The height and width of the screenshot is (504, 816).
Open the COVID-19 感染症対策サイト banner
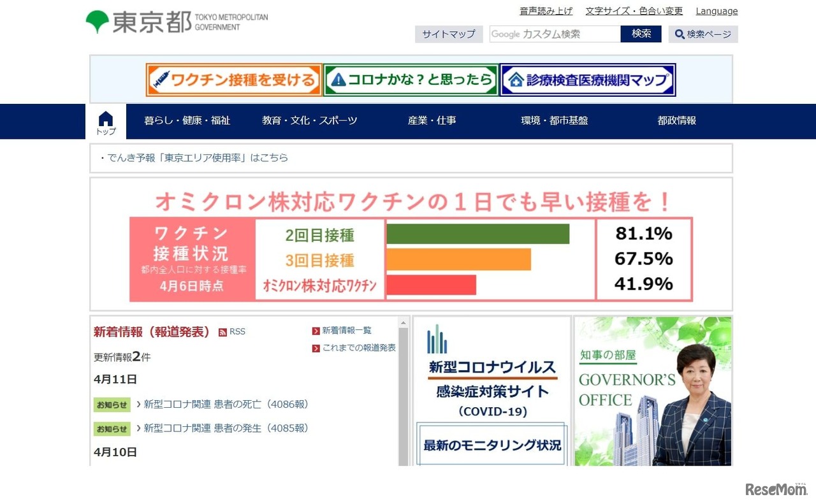(x=491, y=382)
